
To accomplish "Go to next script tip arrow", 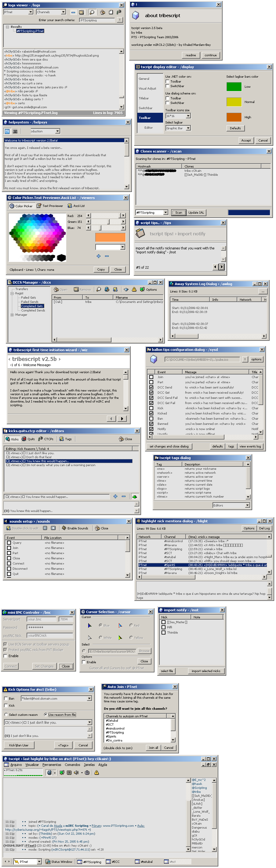I will [221, 267].
